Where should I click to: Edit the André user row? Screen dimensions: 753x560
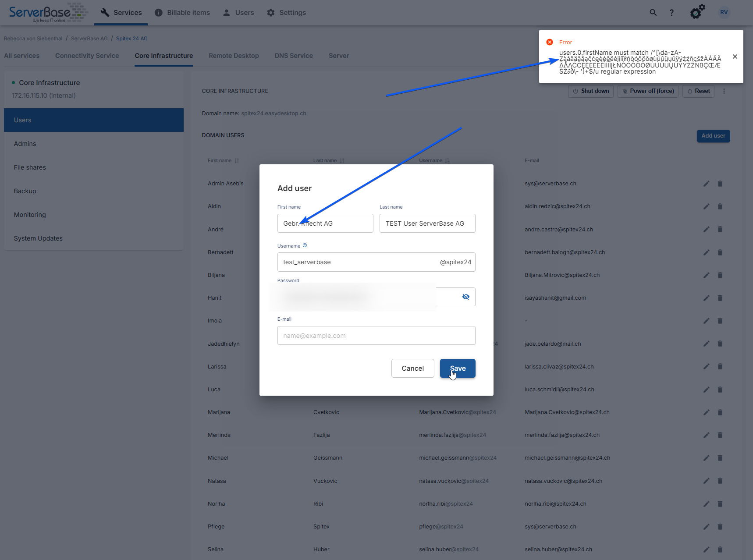pos(706,229)
